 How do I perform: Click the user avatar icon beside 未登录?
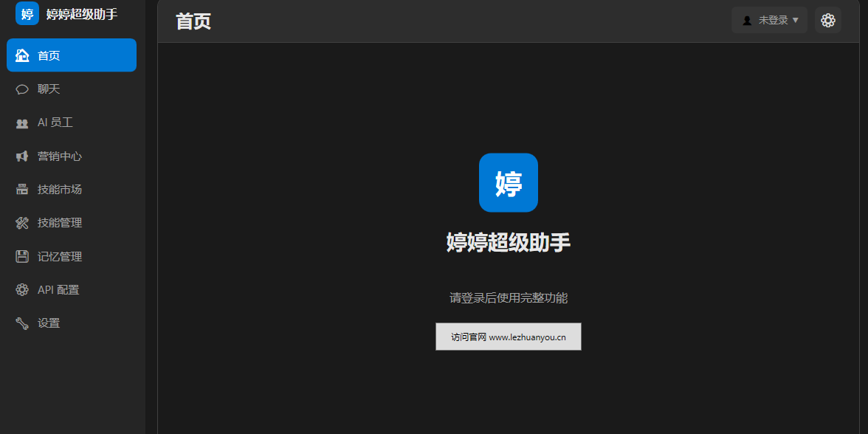[x=747, y=21]
